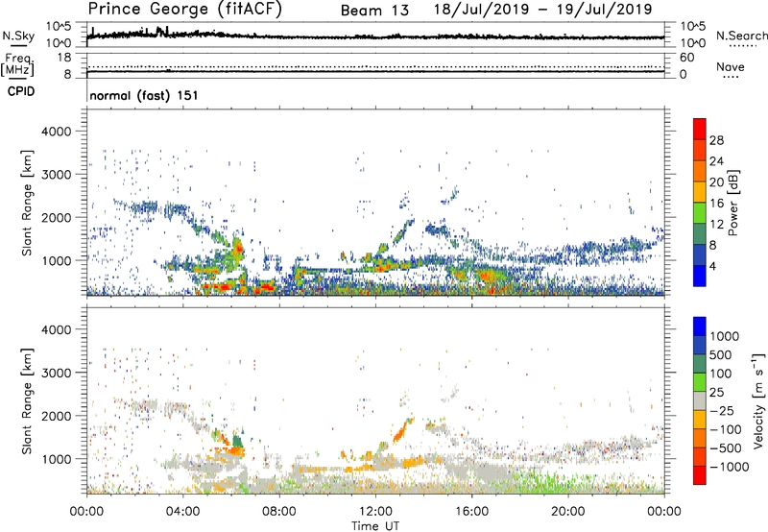Click the 'N.Sky' legend label
This screenshot has width=768, height=532.
[18, 36]
